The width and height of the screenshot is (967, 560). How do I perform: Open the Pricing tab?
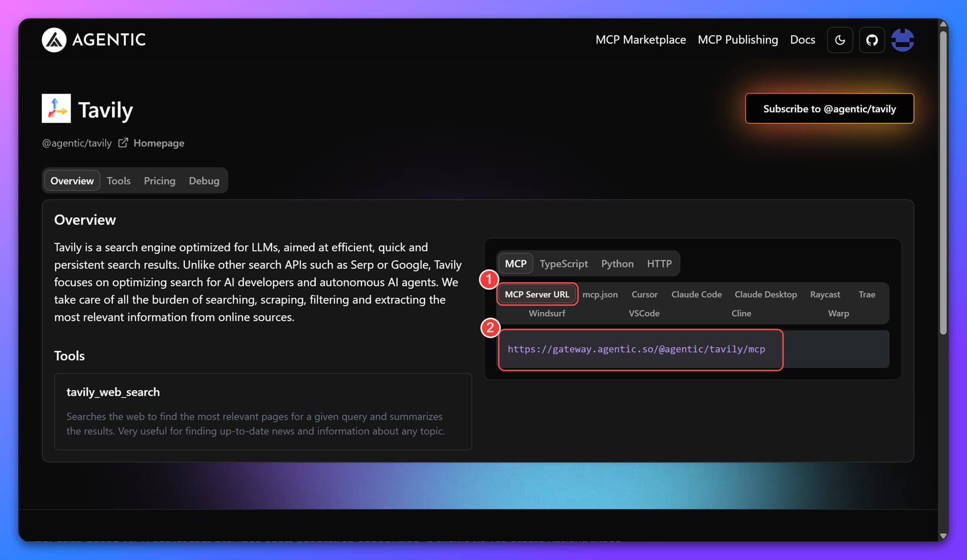pyautogui.click(x=159, y=180)
